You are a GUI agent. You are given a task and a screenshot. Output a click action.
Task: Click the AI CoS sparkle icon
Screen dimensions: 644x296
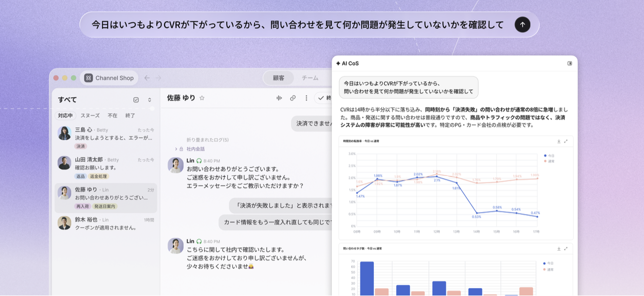coord(338,63)
